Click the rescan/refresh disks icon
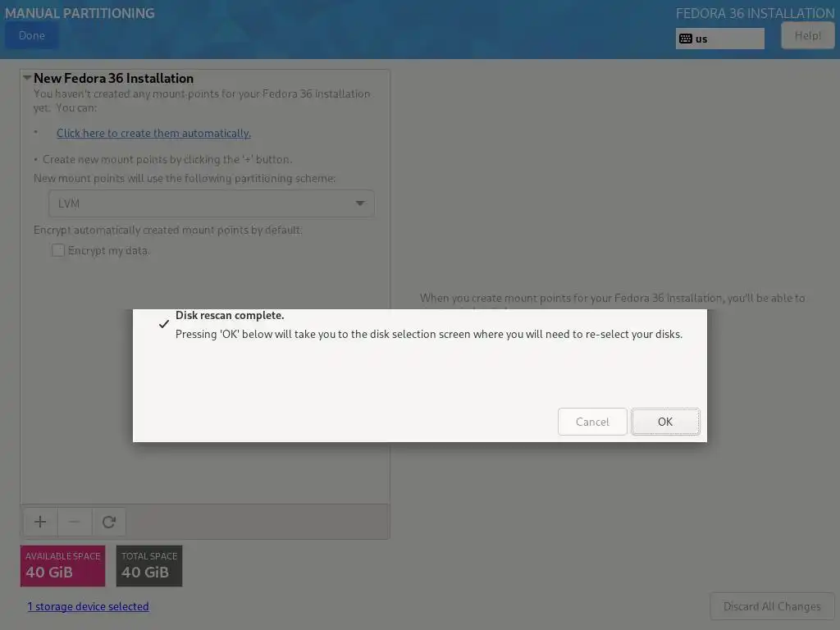 click(109, 522)
